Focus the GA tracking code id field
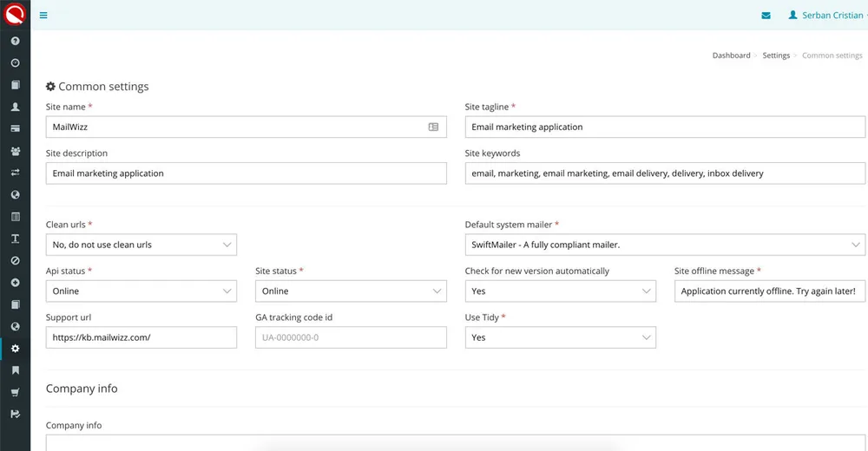This screenshot has height=451, width=868. coord(351,337)
